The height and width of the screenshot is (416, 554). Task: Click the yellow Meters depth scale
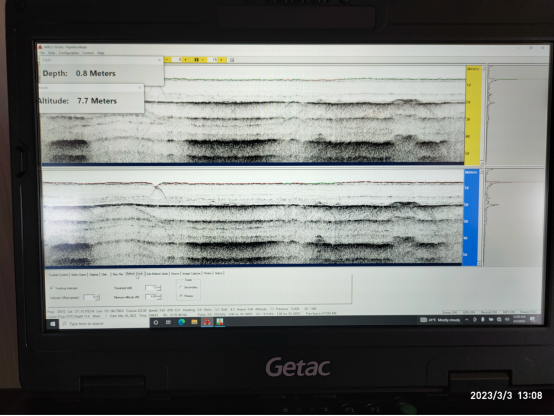tap(473, 115)
